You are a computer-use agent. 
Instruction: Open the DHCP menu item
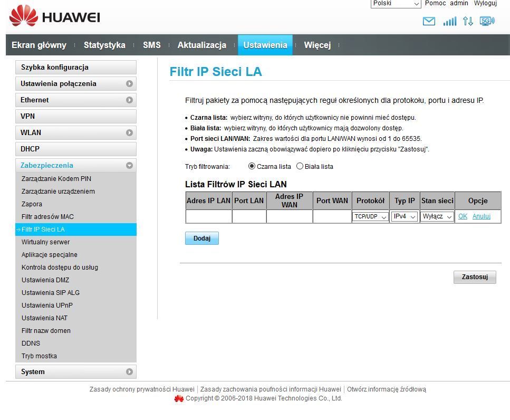coord(76,149)
